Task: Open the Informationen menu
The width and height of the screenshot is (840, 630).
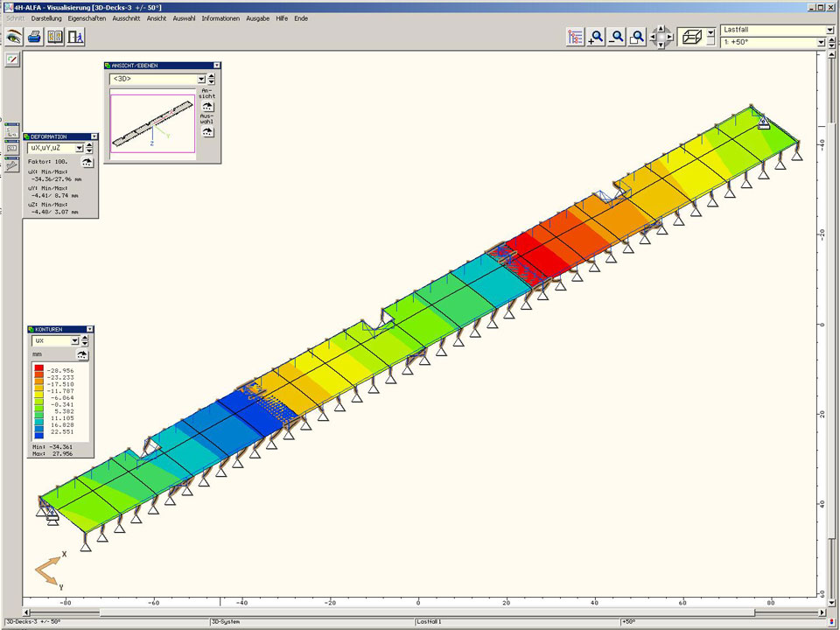Action: click(x=220, y=18)
